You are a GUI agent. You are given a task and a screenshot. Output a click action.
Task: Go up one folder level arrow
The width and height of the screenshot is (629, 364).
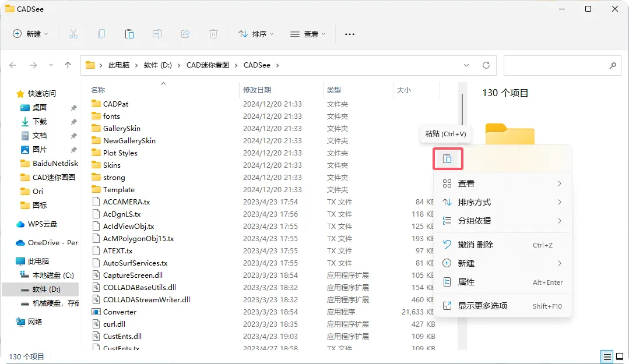point(68,65)
